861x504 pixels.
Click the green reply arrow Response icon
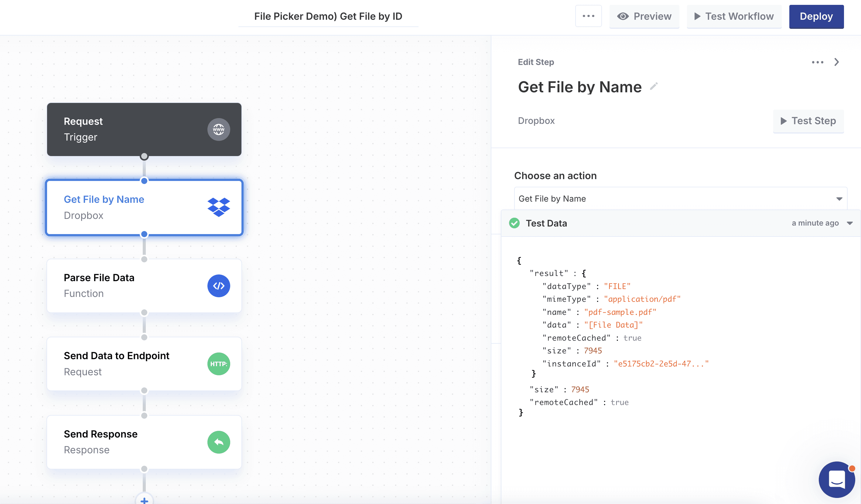(219, 442)
